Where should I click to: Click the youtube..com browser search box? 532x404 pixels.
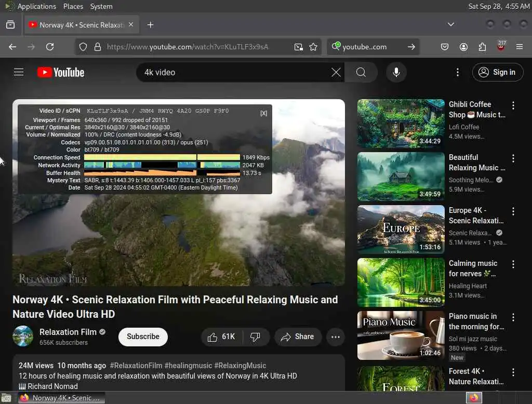[x=373, y=47]
